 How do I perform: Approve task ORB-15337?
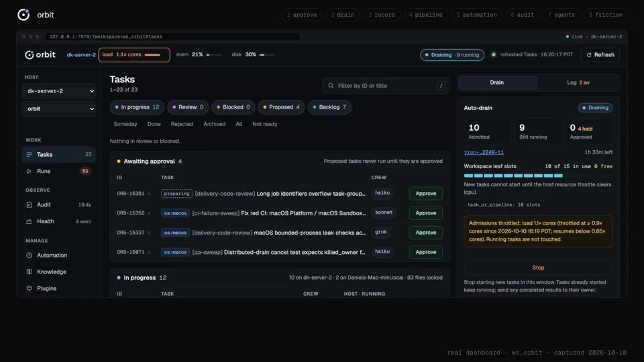(x=426, y=233)
